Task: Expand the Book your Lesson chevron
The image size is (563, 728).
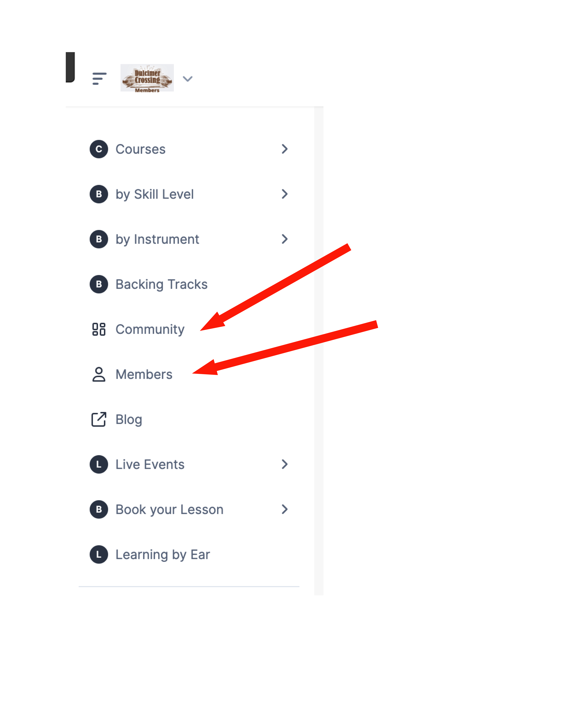Action: 284,509
